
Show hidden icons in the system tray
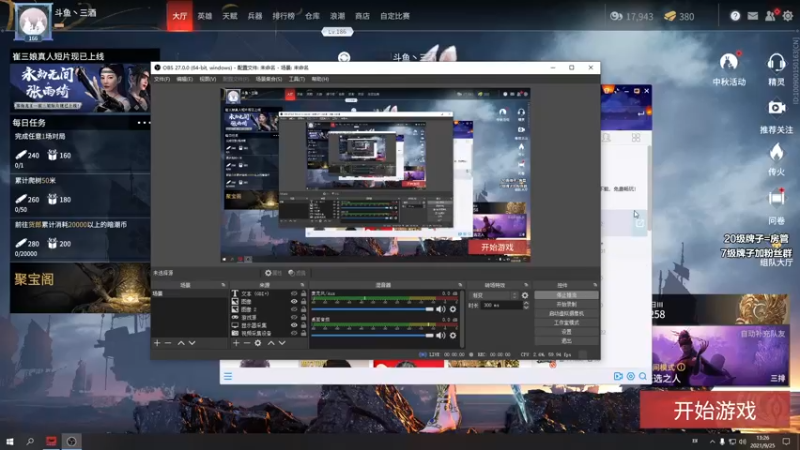tap(712, 441)
